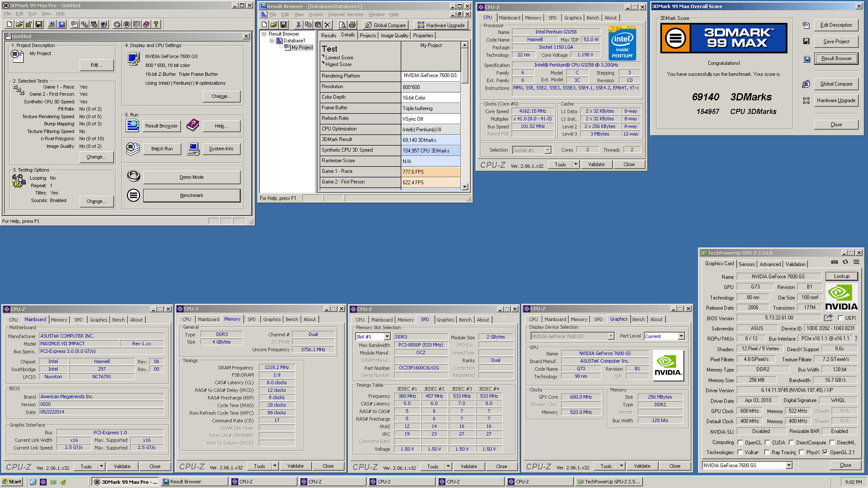868x488 pixels.
Task: Click BIOS share/export arrow icon in GPU-Z
Action: click(x=828, y=318)
